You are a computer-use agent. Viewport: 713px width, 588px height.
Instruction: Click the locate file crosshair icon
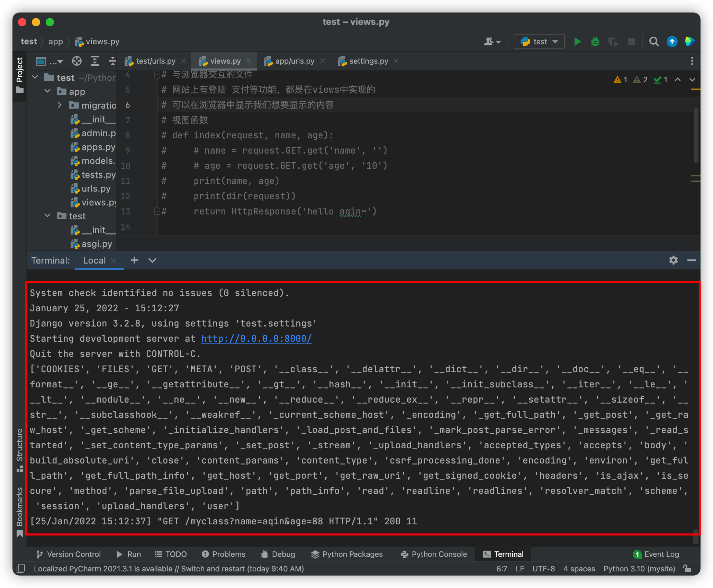(76, 61)
